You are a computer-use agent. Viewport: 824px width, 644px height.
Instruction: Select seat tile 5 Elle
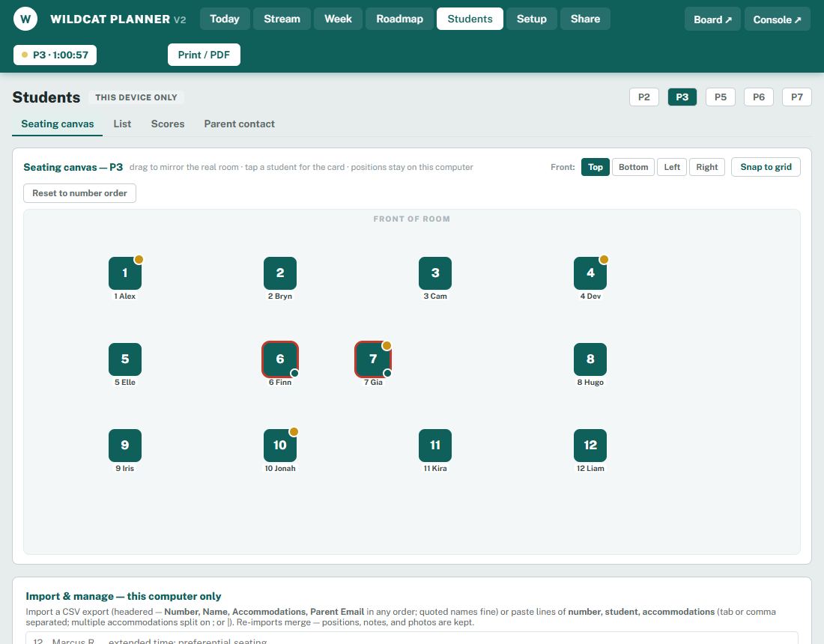pyautogui.click(x=125, y=359)
